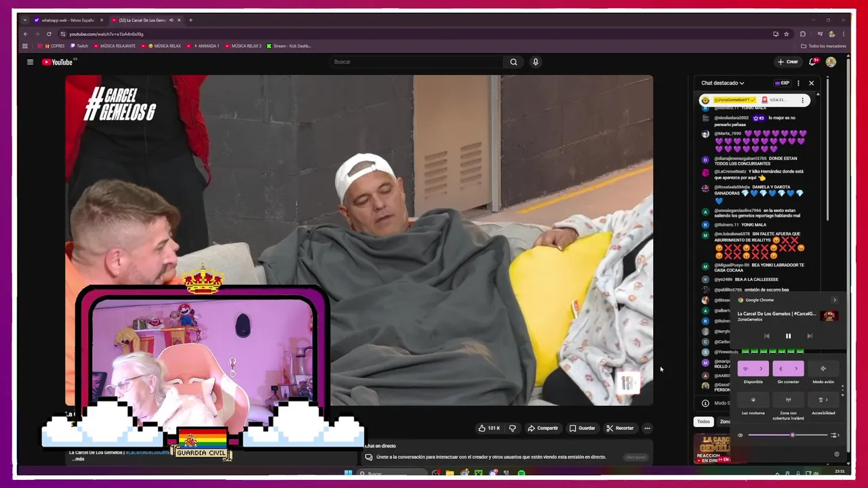The width and height of the screenshot is (868, 488).
Task: Dislike the video
Action: tap(513, 428)
